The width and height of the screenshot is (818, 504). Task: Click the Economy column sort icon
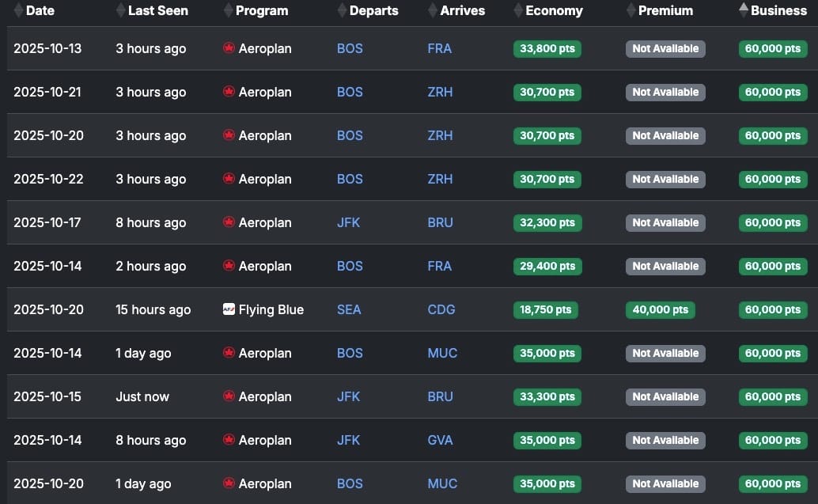(x=518, y=10)
